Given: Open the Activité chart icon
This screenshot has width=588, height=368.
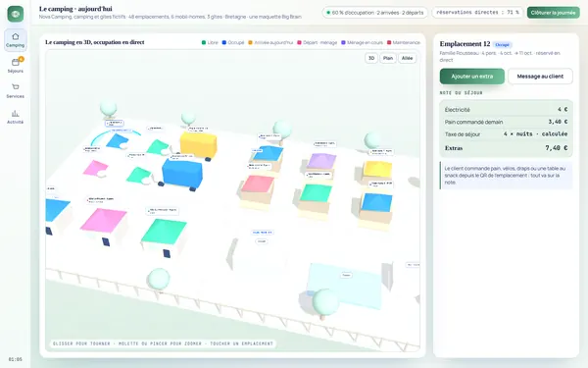Looking at the screenshot, I should pos(16,113).
